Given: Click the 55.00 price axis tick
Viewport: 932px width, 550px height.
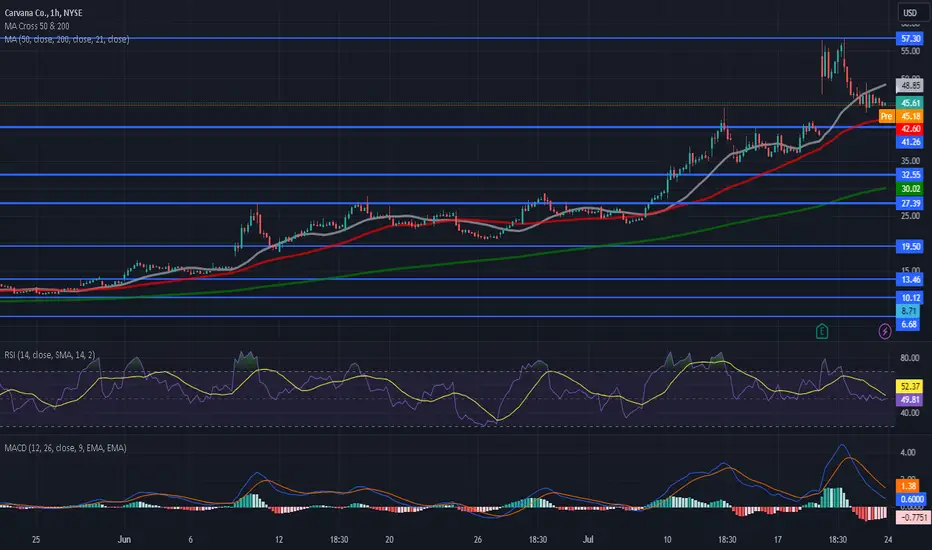Looking at the screenshot, I should click(x=910, y=51).
